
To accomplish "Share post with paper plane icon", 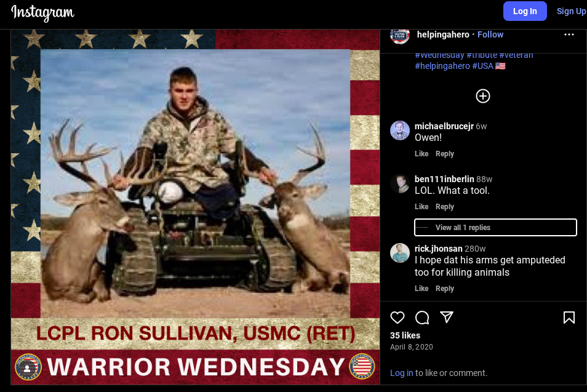I will pos(447,317).
